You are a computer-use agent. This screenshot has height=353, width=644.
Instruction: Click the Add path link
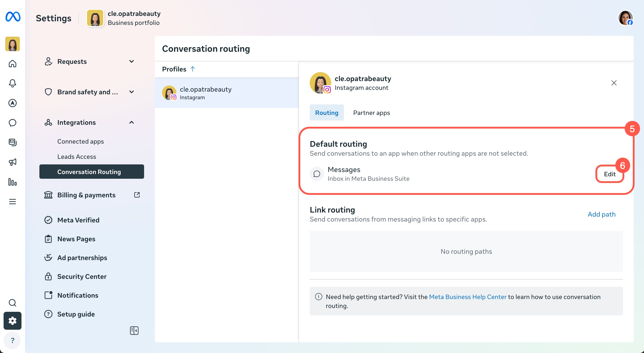click(601, 214)
